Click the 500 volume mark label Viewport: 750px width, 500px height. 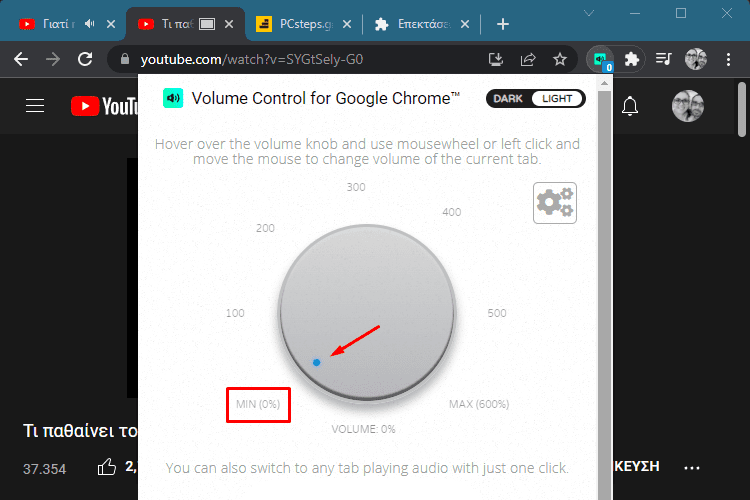496,313
